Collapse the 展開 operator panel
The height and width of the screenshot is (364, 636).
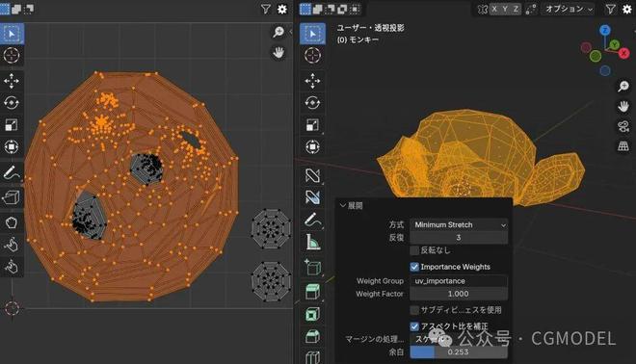pyautogui.click(x=352, y=205)
